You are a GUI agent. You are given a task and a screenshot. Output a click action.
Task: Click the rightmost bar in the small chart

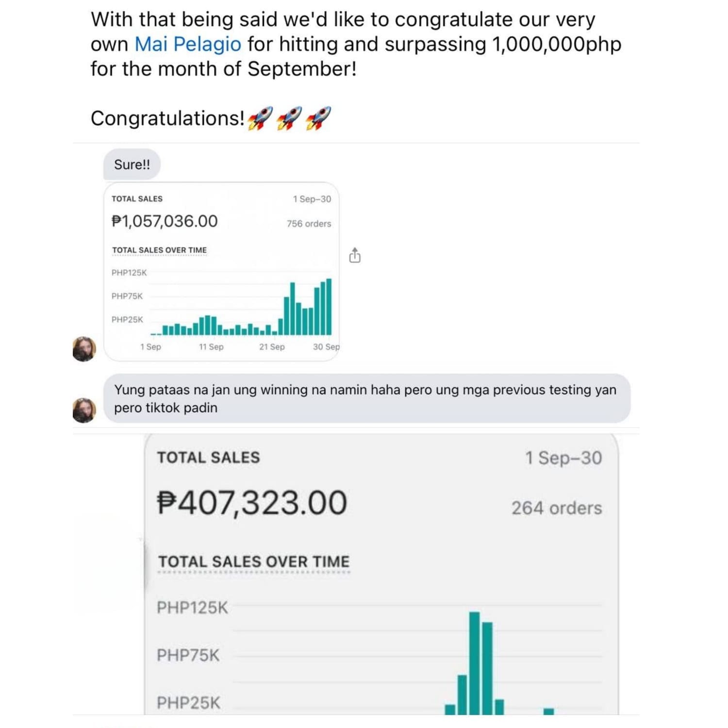pos(329,307)
